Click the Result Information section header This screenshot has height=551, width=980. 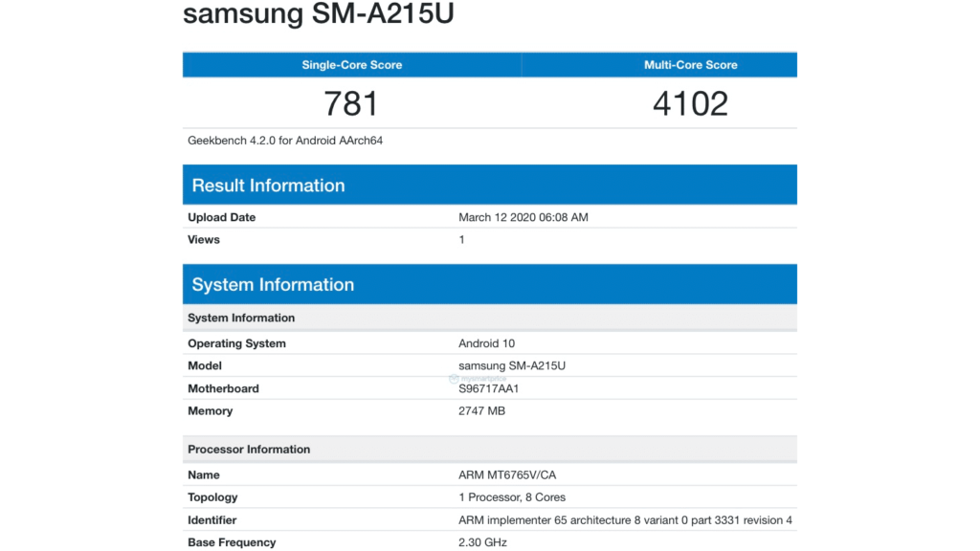pyautogui.click(x=268, y=185)
